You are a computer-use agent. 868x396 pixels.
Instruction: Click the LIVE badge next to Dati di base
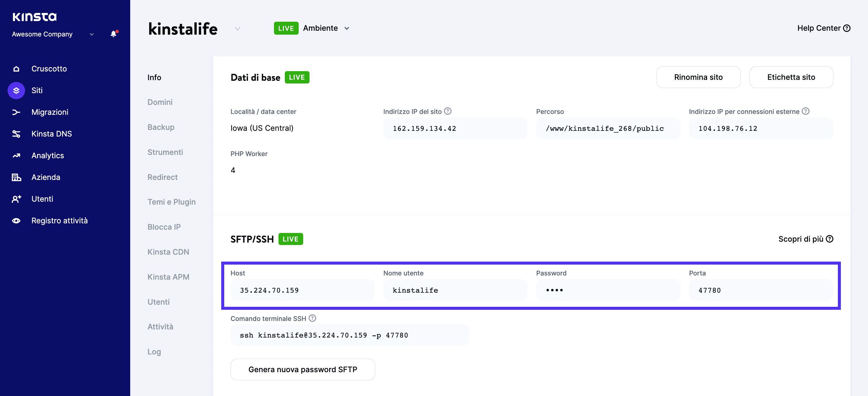(297, 77)
